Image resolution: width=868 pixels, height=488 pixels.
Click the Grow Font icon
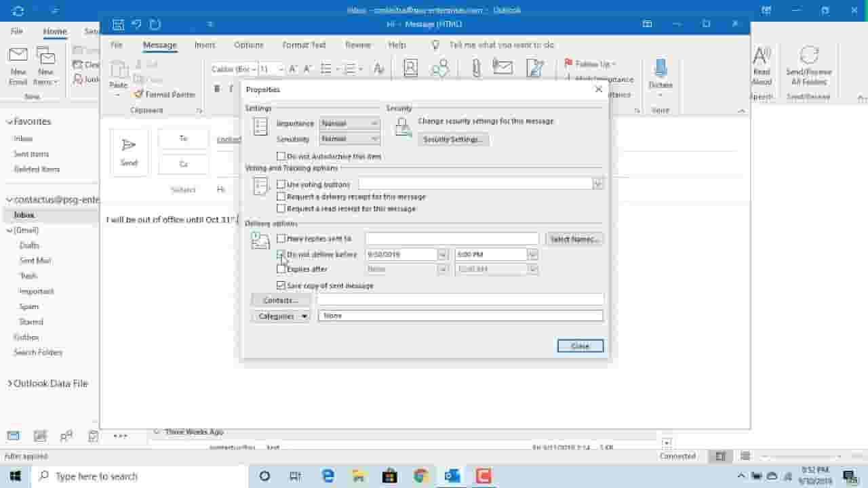tap(293, 69)
